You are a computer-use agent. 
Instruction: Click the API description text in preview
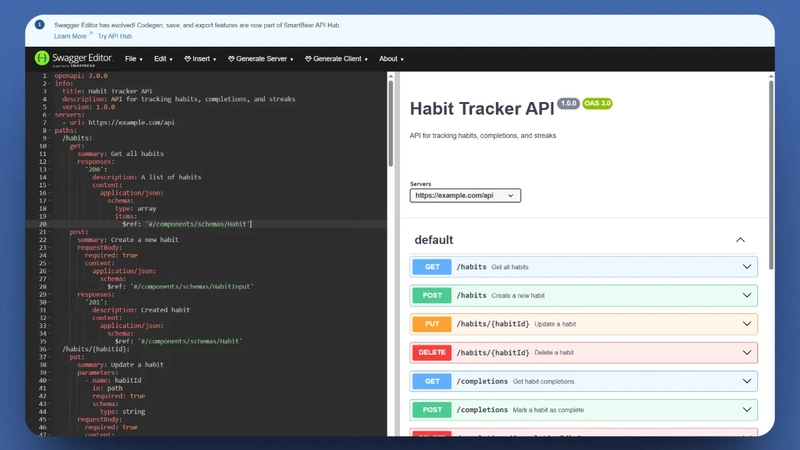pos(483,136)
